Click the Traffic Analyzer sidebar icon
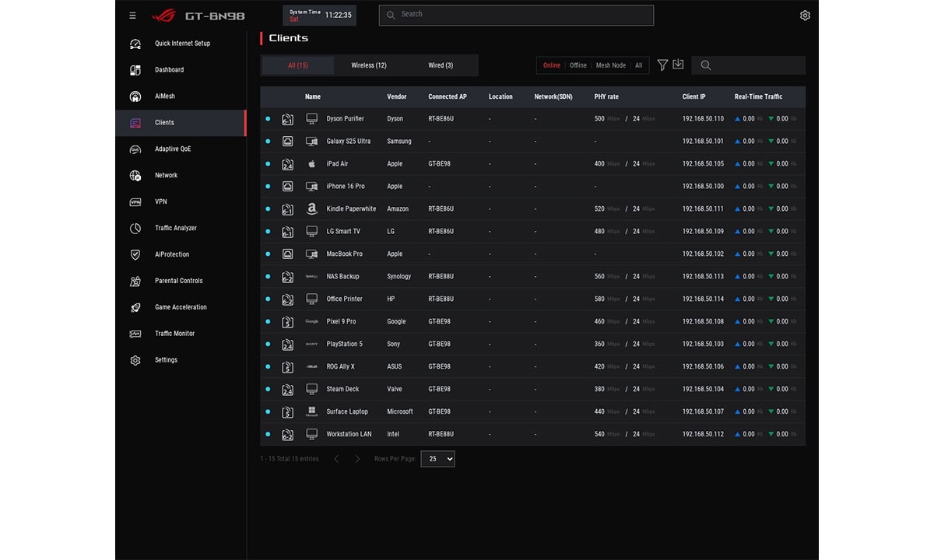The image size is (934, 560). pos(135,229)
